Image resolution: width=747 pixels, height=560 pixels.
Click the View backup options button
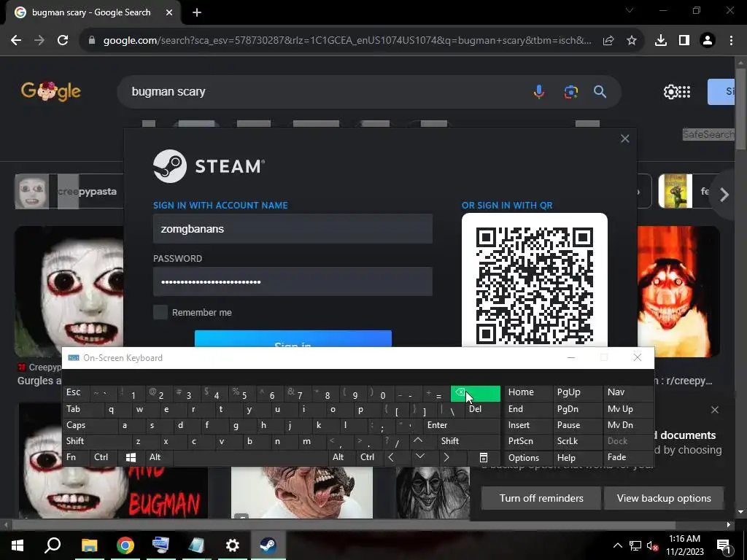click(664, 498)
